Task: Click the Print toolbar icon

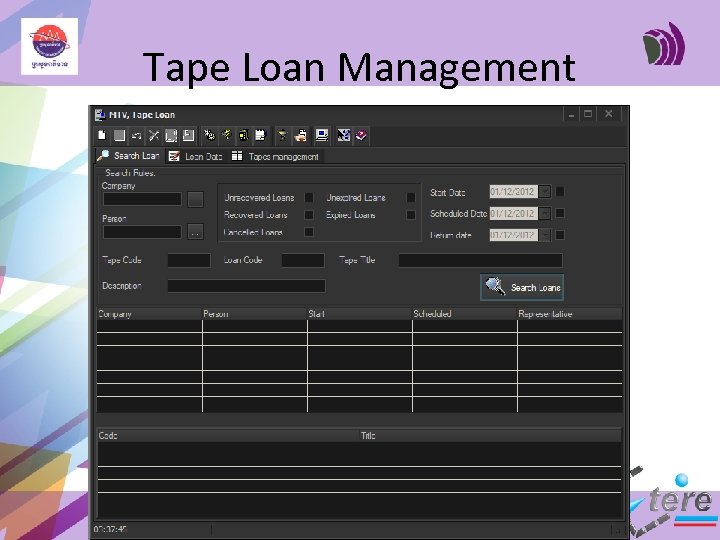Action: [301, 135]
